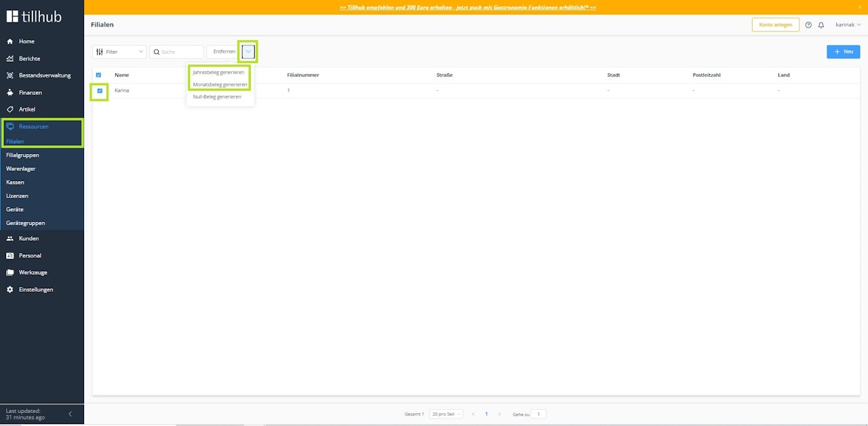Click the Karina name cell
Image resolution: width=868 pixels, height=426 pixels.
pyautogui.click(x=122, y=90)
